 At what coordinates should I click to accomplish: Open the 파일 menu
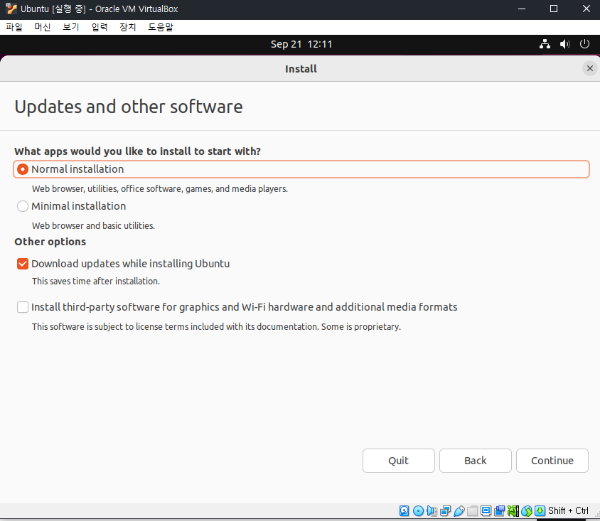(x=14, y=27)
